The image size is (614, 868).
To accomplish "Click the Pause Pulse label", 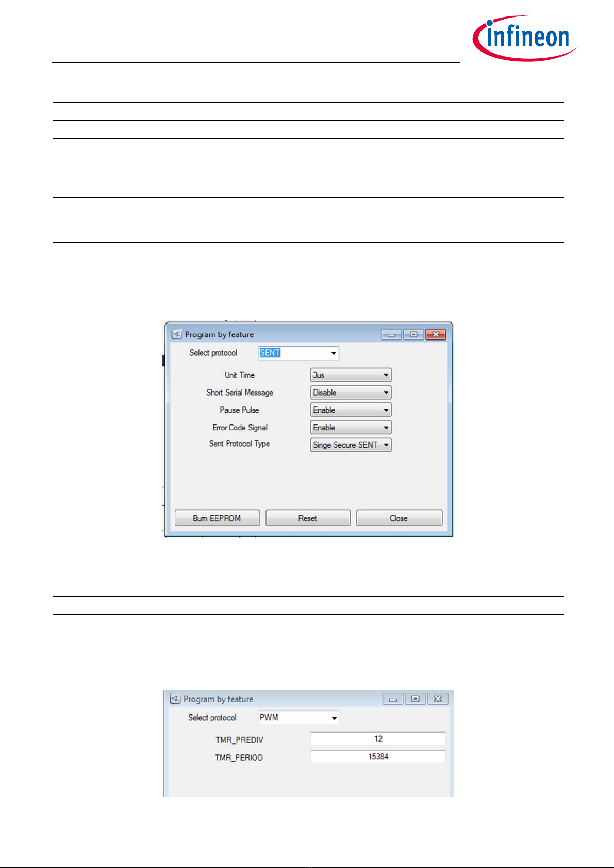I will 239,410.
